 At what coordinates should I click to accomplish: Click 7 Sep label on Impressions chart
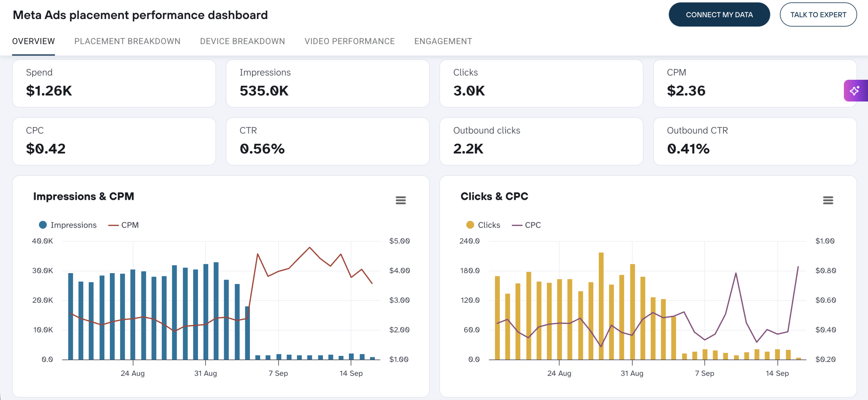click(278, 373)
